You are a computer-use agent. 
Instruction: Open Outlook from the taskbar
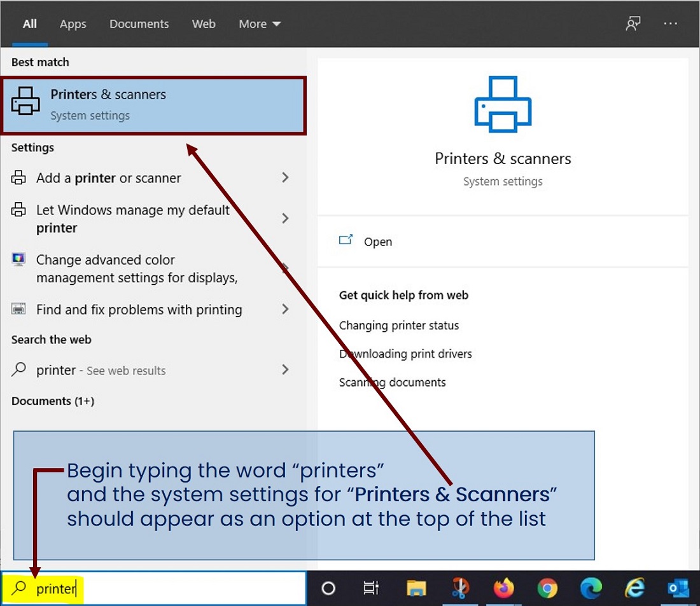678,588
